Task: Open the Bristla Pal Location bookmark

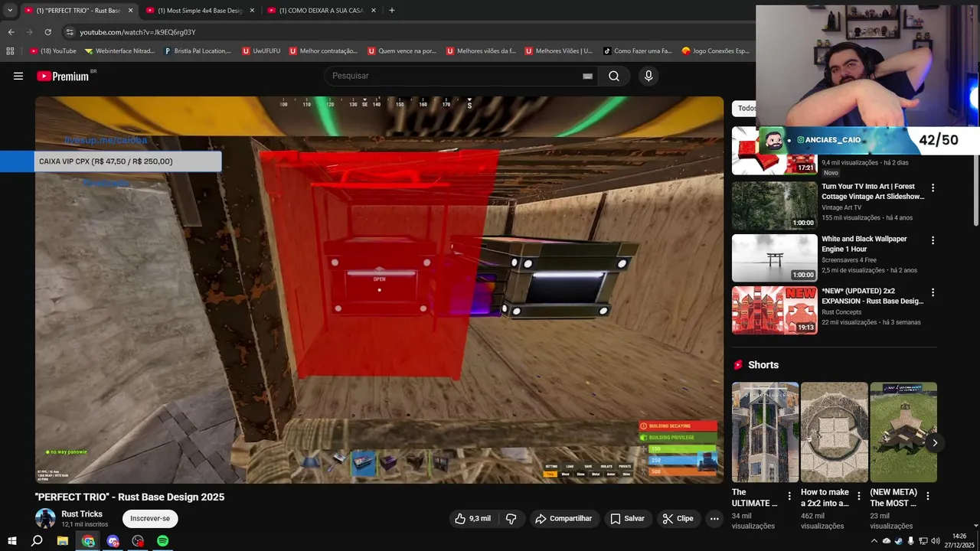Action: click(x=198, y=51)
